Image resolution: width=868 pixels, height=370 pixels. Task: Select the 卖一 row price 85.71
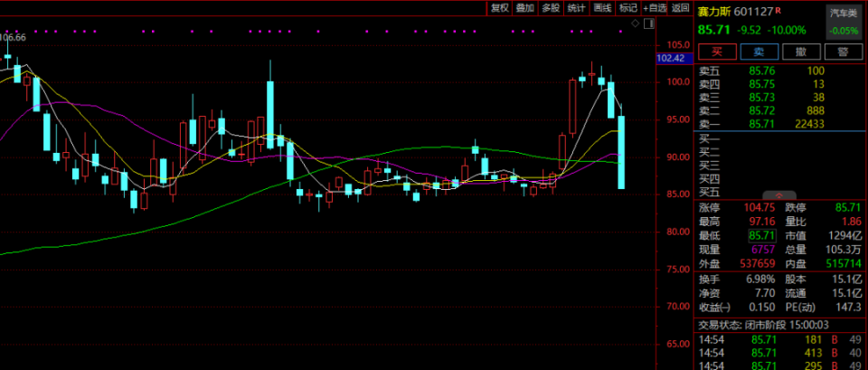pyautogui.click(x=761, y=124)
